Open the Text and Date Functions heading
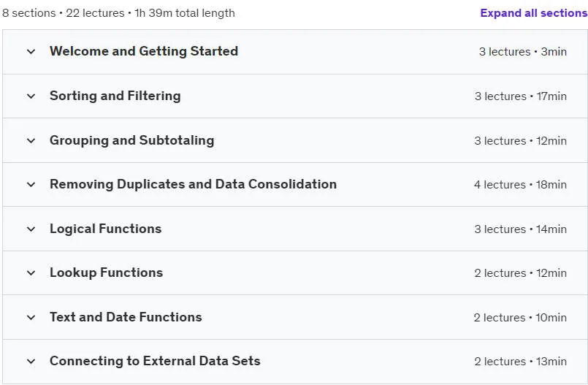This screenshot has width=588, height=385. tap(126, 317)
